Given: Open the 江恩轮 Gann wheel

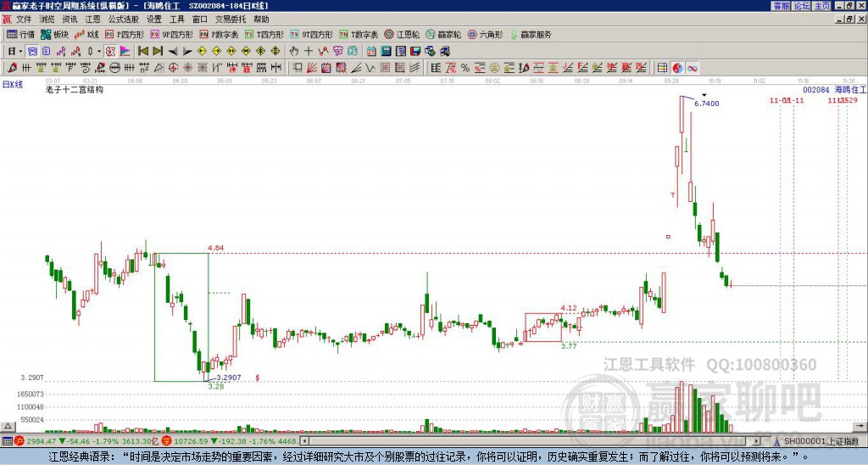Looking at the screenshot, I should pos(402,34).
